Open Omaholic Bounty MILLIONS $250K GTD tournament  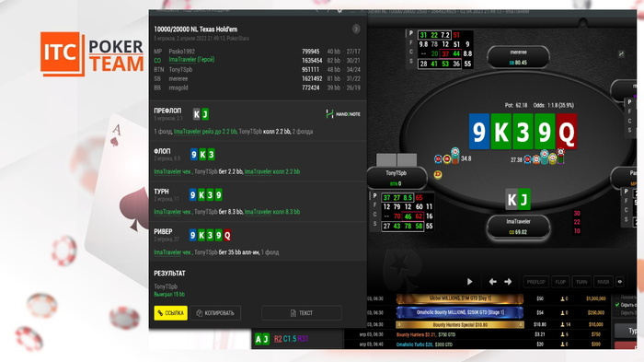pos(460,312)
